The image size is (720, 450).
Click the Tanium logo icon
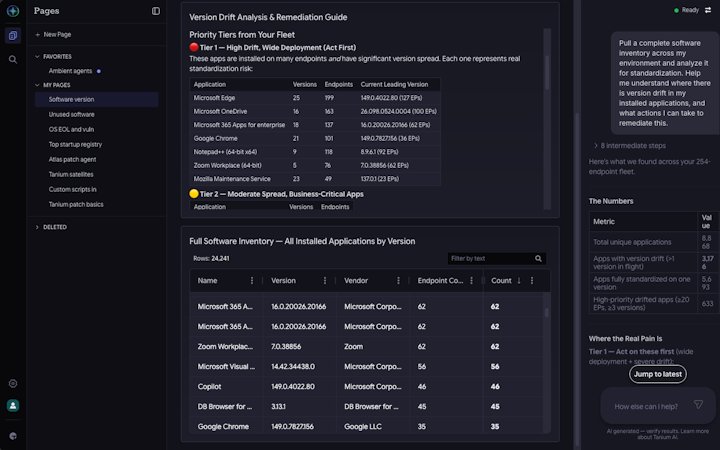[13, 10]
